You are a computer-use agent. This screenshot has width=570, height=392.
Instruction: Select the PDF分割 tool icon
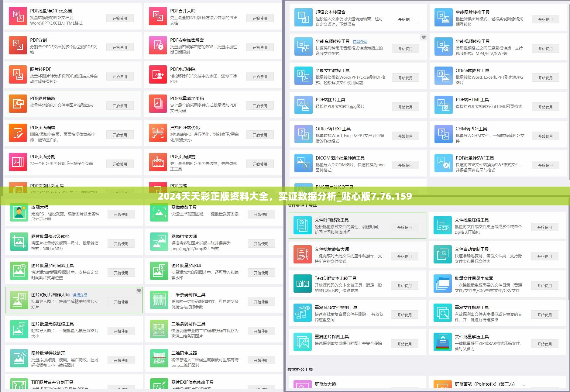[x=18, y=45]
